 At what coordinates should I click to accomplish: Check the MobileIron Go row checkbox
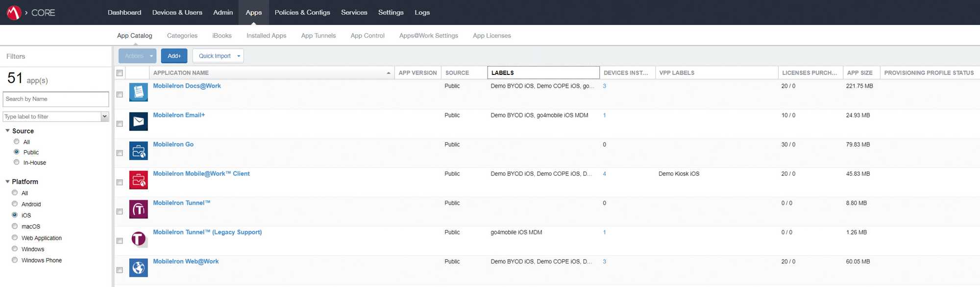[x=120, y=153]
